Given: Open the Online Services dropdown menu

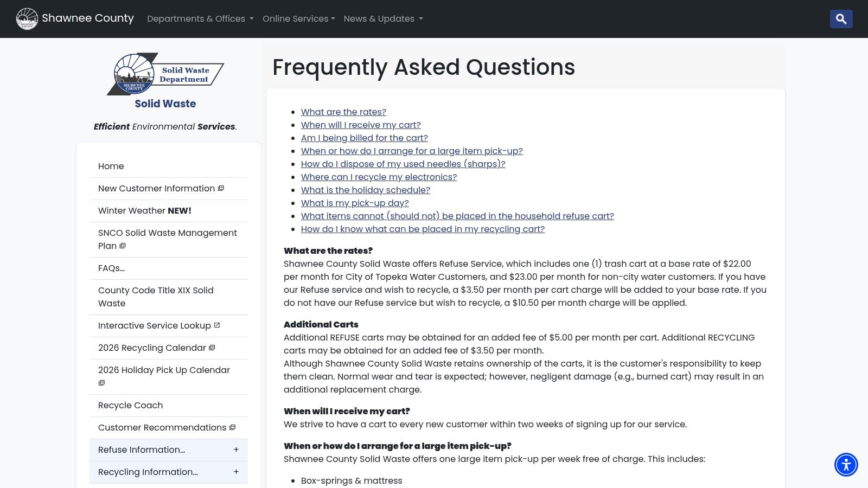Looking at the screenshot, I should (298, 19).
